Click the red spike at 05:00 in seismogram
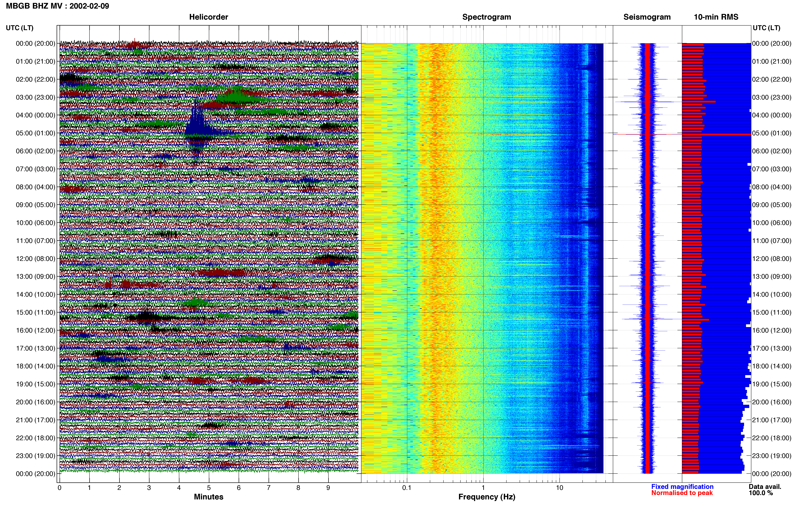This screenshot has height=508, width=812. (x=647, y=134)
